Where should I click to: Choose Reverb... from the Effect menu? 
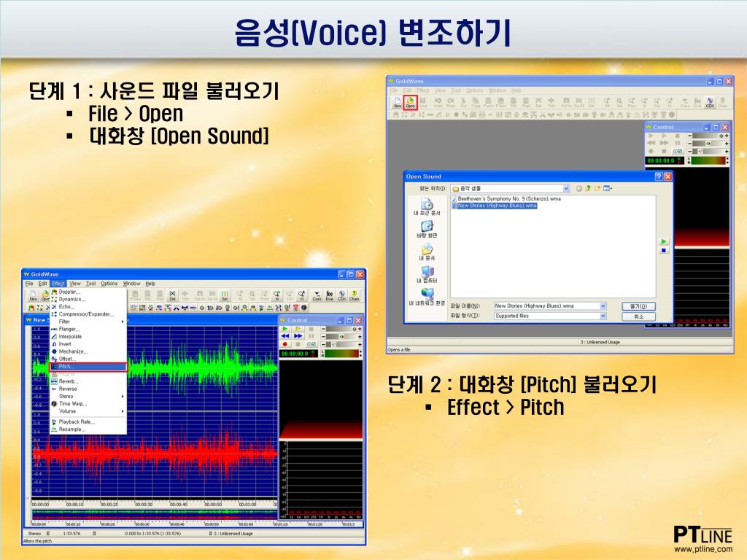click(x=88, y=381)
